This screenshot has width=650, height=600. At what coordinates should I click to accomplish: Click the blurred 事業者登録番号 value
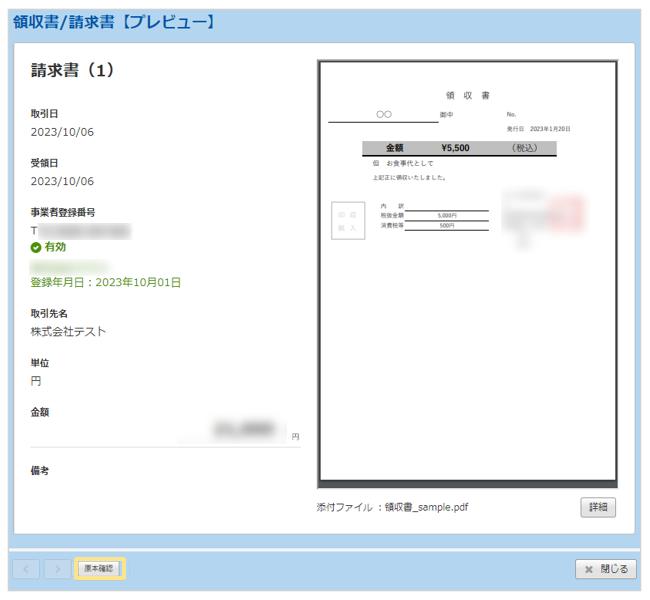(x=85, y=231)
